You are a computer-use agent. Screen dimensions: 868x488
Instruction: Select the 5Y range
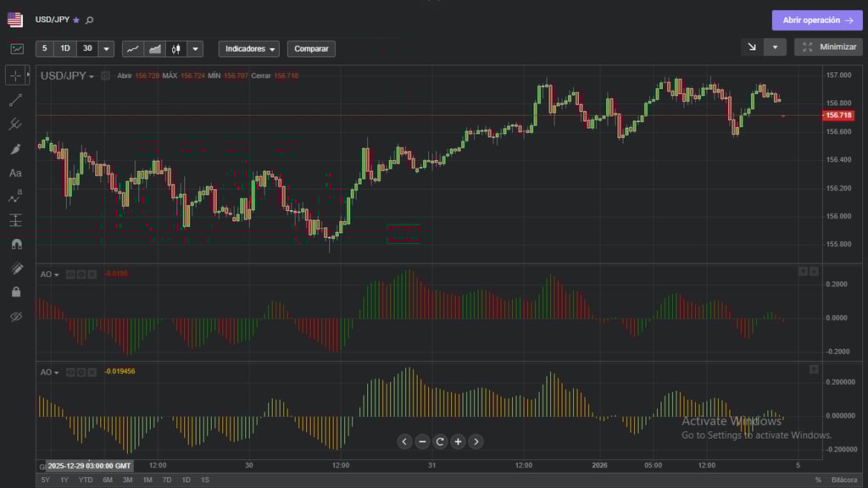pos(46,480)
